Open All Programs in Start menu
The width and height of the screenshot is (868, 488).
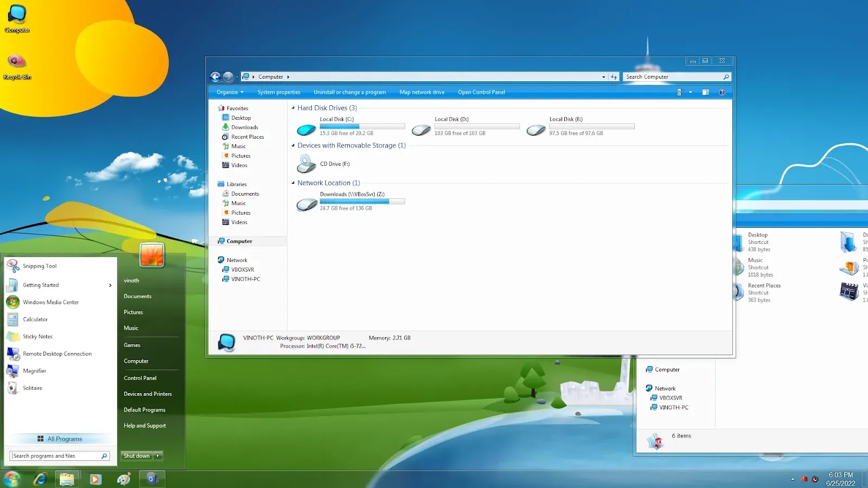60,439
